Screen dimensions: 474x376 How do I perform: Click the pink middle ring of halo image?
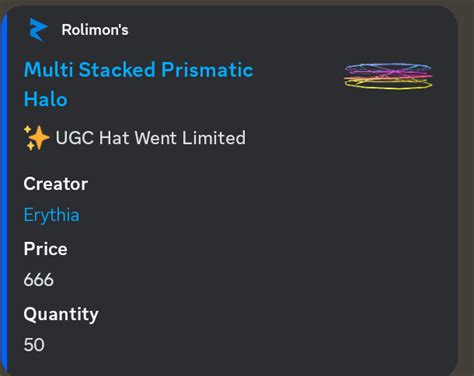(388, 73)
